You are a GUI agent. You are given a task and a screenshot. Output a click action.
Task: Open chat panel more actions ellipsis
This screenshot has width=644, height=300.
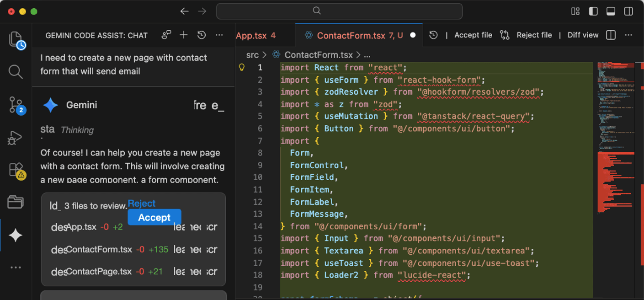[219, 35]
